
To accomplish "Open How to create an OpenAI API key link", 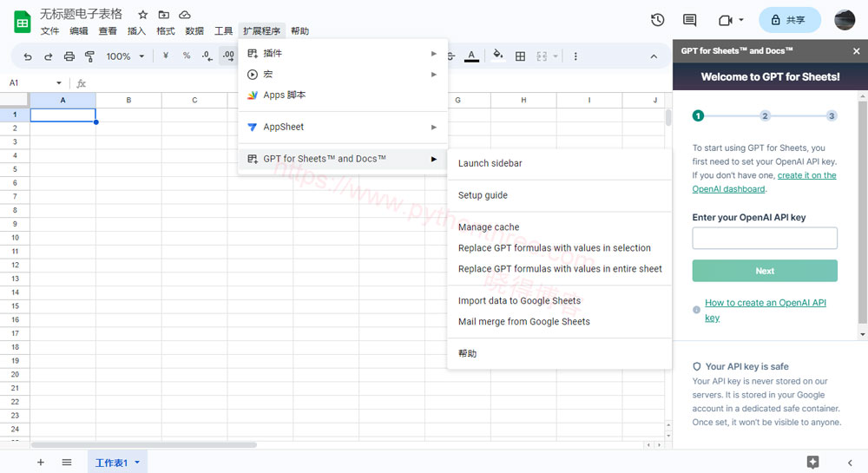I will click(765, 311).
